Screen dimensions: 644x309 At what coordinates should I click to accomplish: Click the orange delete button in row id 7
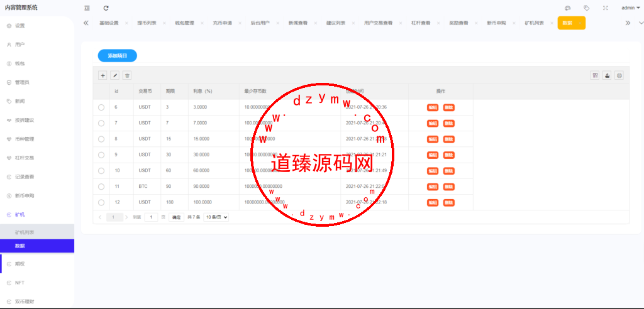(x=449, y=123)
